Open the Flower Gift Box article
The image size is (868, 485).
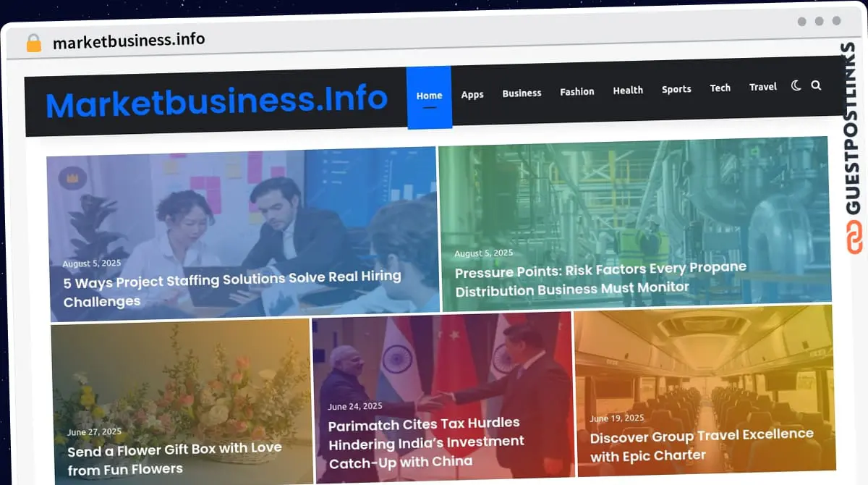(x=174, y=458)
